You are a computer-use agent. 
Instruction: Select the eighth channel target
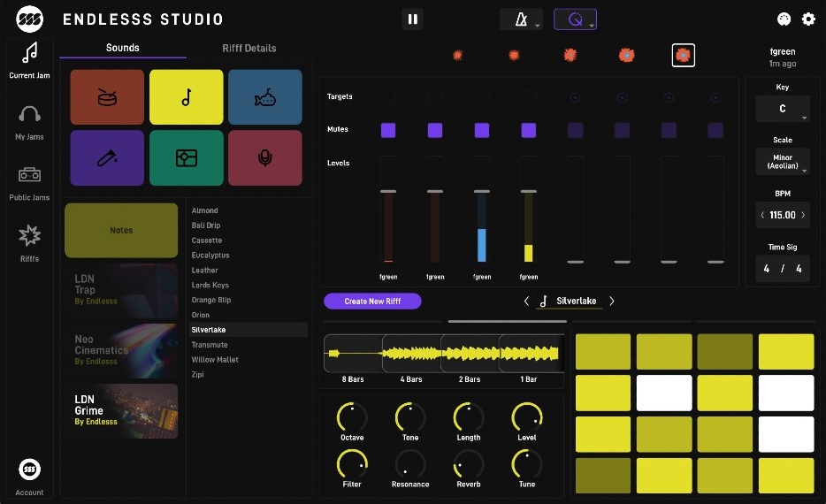tap(715, 97)
